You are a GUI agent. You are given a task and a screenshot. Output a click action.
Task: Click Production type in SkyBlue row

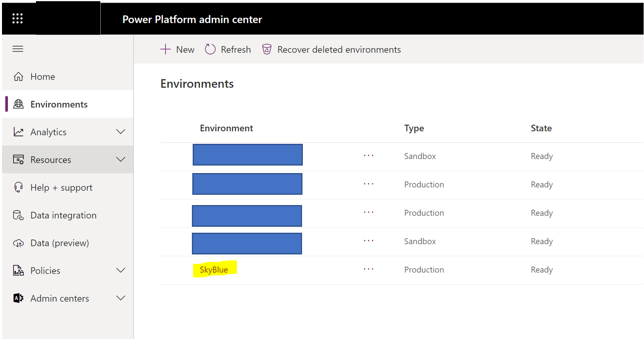pyautogui.click(x=424, y=270)
